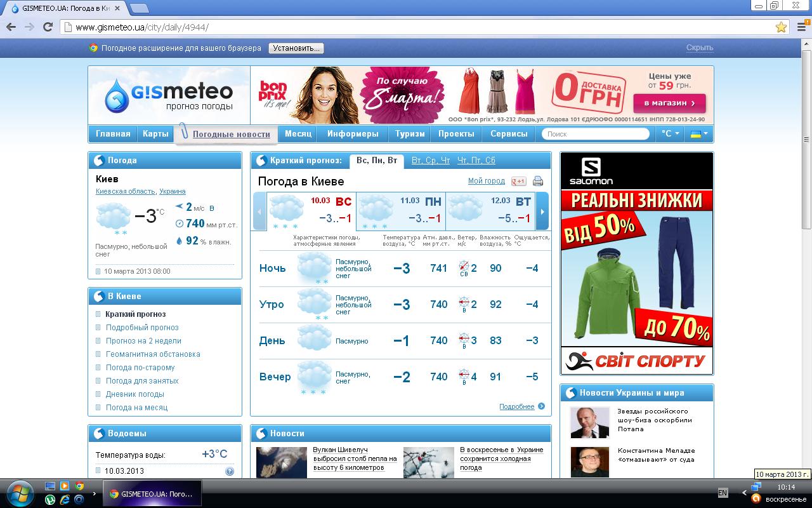Screen dimensions: 812x508
Task: Open the 'Геомагнитная обстановка' link
Action: click(153, 354)
